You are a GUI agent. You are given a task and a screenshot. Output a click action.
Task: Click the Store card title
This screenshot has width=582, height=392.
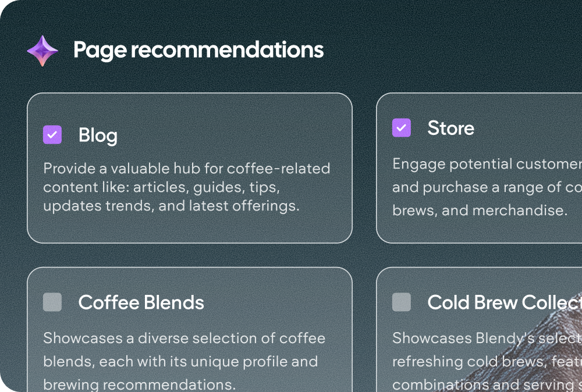click(450, 128)
